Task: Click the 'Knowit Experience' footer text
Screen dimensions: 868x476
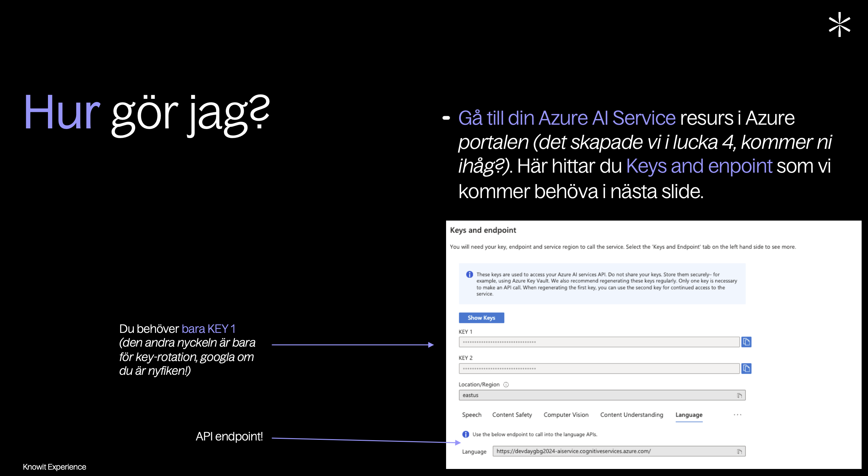Action: coord(55,467)
